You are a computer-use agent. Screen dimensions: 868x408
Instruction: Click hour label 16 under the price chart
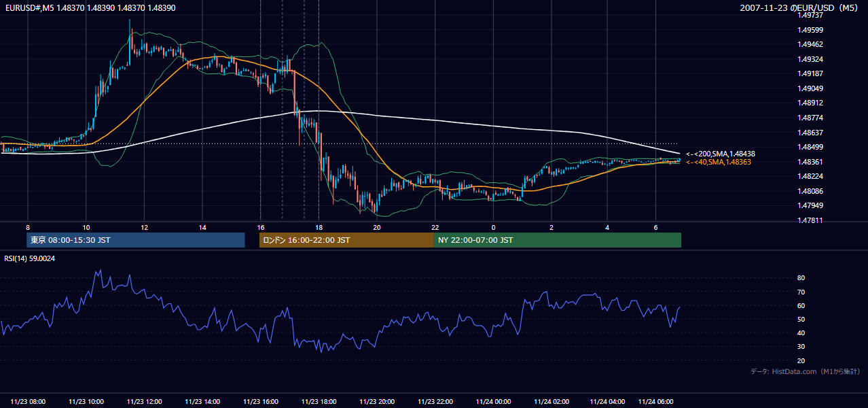pos(260,227)
